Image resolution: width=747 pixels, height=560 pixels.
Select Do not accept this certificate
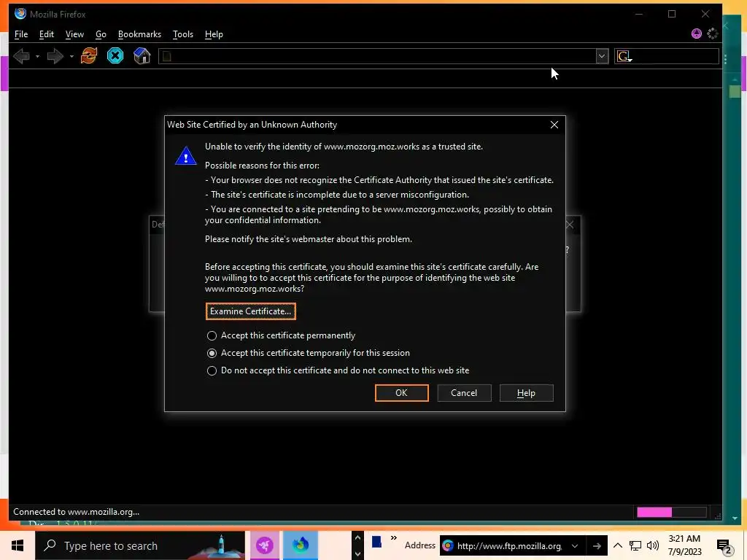click(212, 370)
